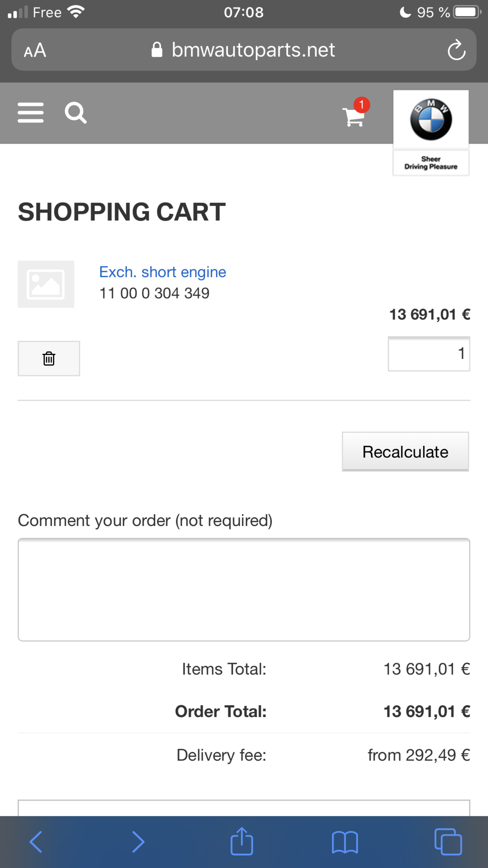Image resolution: width=488 pixels, height=868 pixels.
Task: Focus the quantity input field
Action: 429,354
